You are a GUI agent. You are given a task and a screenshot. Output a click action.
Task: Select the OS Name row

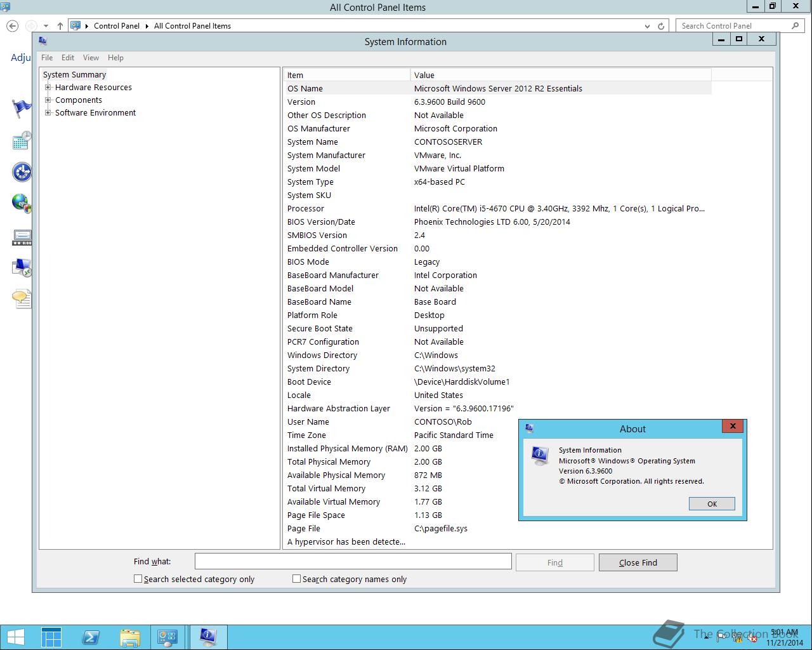coord(497,89)
